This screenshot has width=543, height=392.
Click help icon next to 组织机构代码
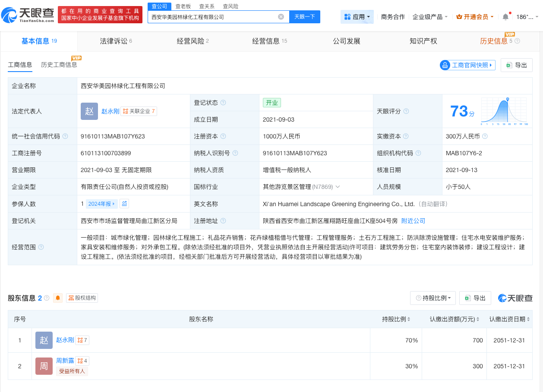[x=418, y=153]
